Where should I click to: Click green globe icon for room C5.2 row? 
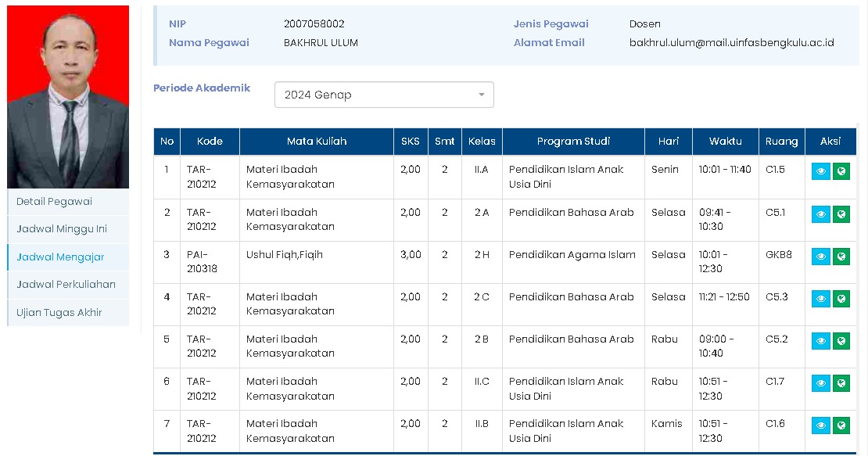(841, 340)
